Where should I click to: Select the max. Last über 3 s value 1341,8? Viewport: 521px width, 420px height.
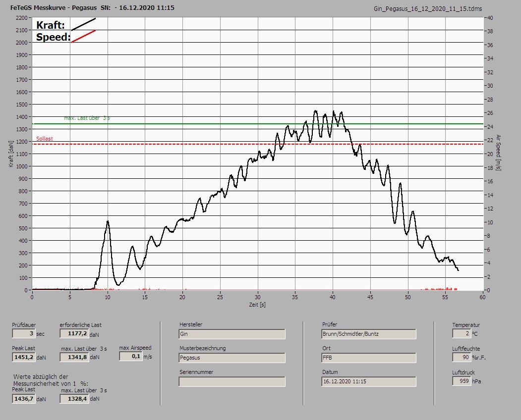[x=74, y=357]
